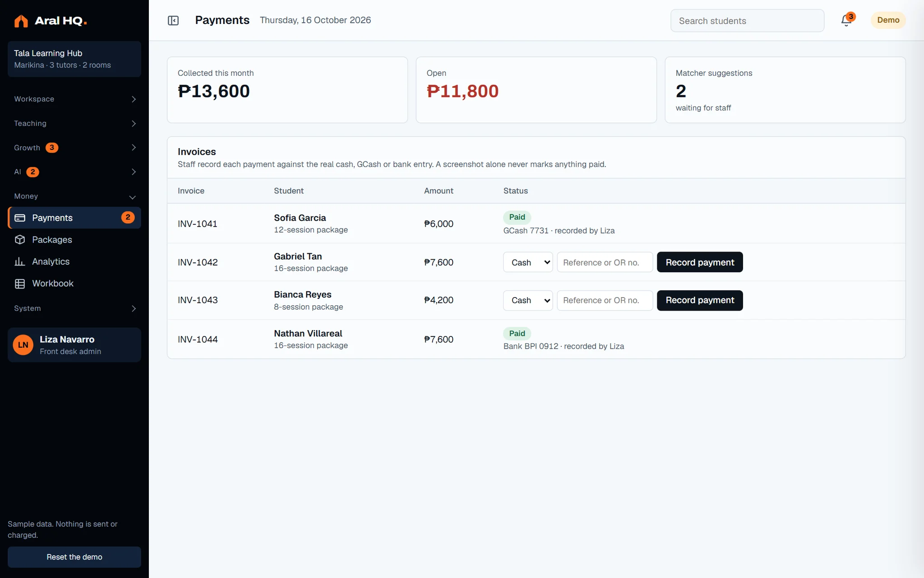The image size is (924, 578).
Task: Click the Workbook table icon
Action: pyautogui.click(x=20, y=284)
